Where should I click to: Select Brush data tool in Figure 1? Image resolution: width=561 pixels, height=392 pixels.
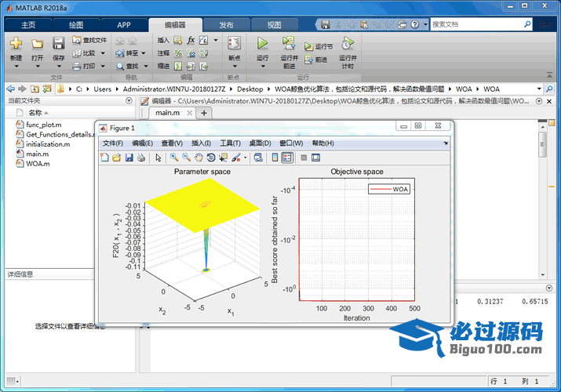pyautogui.click(x=236, y=158)
